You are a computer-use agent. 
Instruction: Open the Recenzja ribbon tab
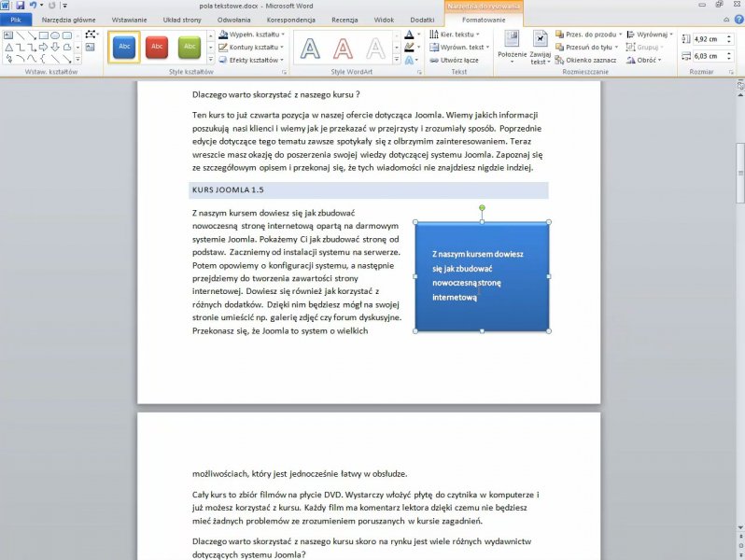[x=344, y=19]
